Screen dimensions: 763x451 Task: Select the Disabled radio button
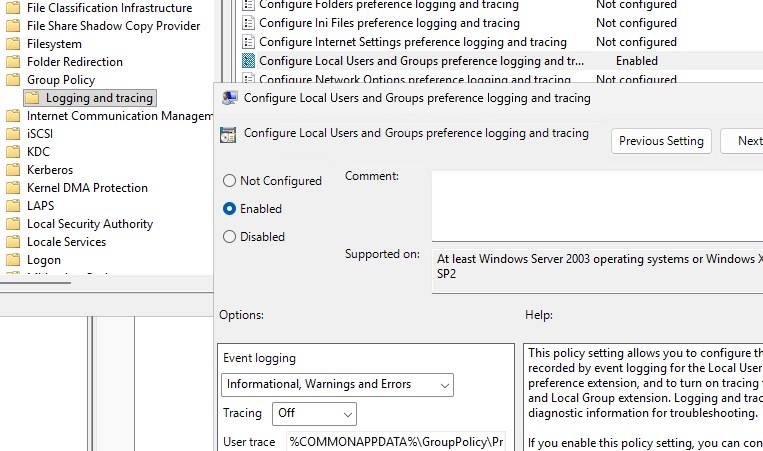[x=230, y=237]
